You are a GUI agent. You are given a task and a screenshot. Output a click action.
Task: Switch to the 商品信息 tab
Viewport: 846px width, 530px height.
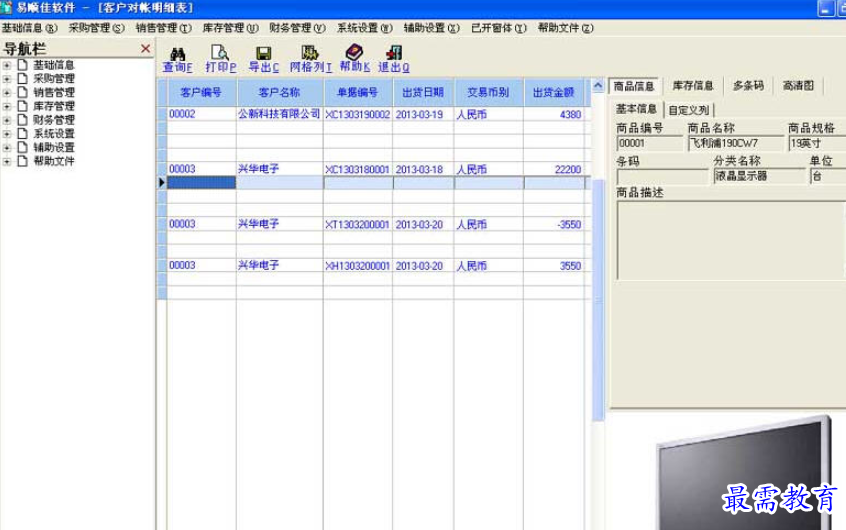tap(634, 86)
